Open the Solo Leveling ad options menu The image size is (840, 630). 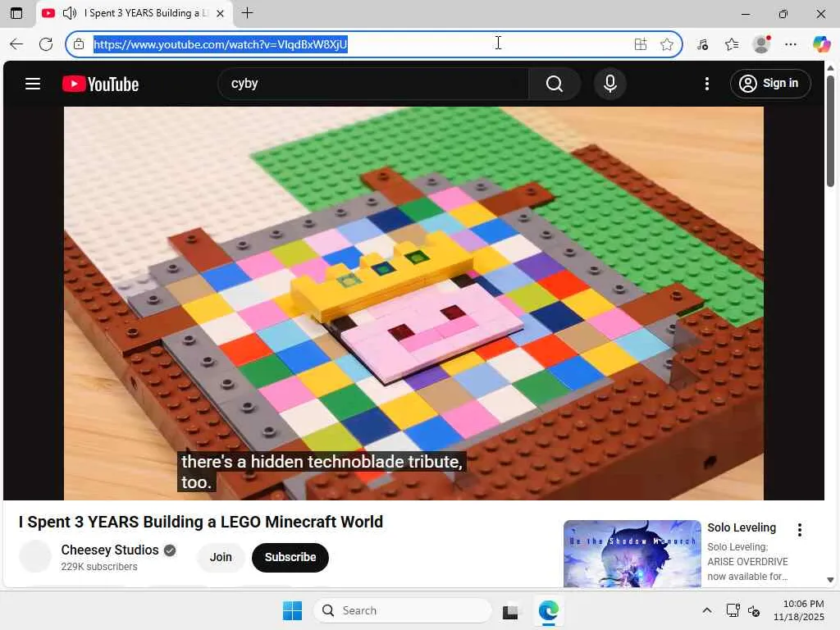799,530
